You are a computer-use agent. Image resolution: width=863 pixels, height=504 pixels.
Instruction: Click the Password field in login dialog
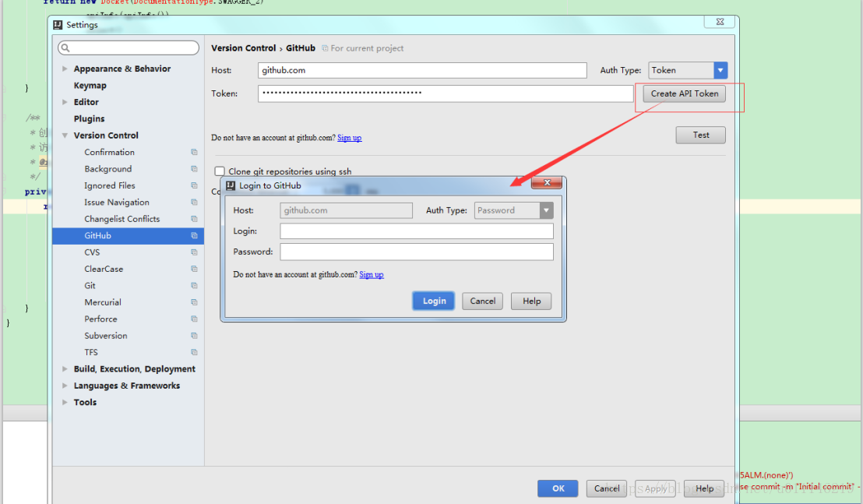(417, 252)
